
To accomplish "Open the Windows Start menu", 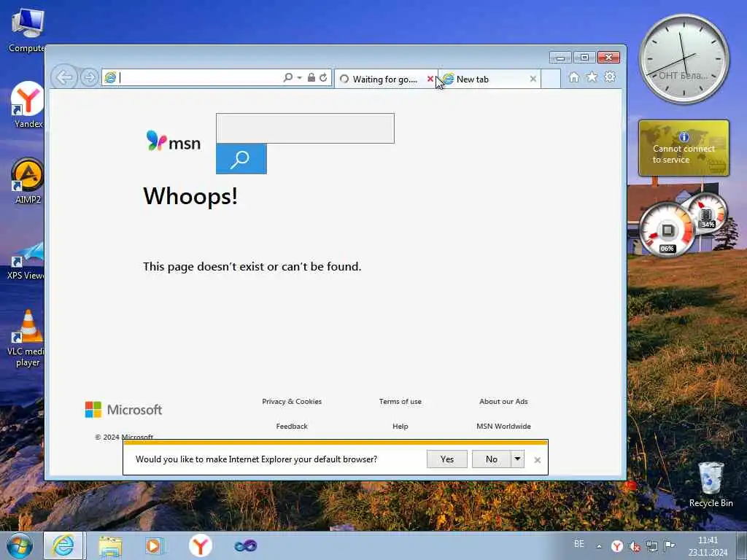I will click(x=20, y=545).
